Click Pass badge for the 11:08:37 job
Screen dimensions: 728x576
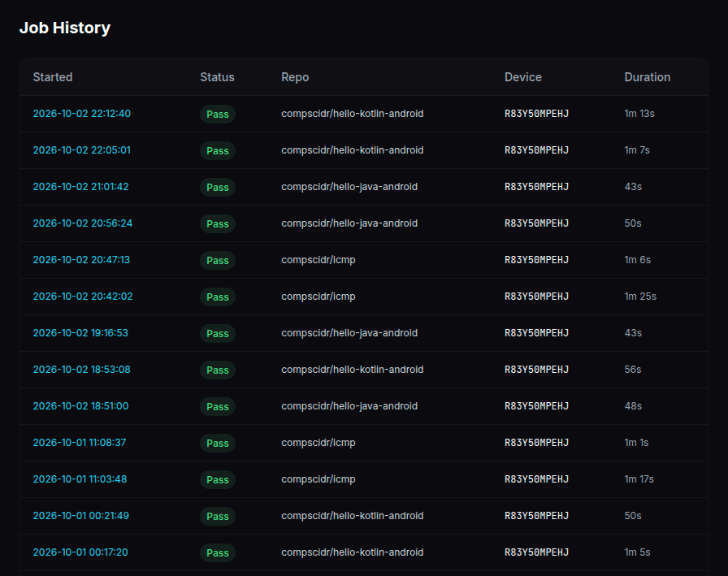click(218, 444)
